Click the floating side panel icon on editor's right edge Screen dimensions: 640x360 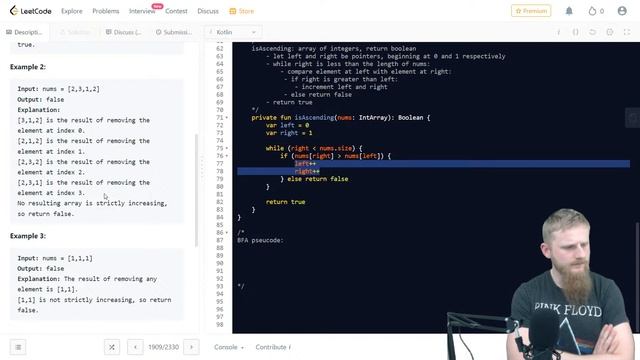(x=632, y=118)
